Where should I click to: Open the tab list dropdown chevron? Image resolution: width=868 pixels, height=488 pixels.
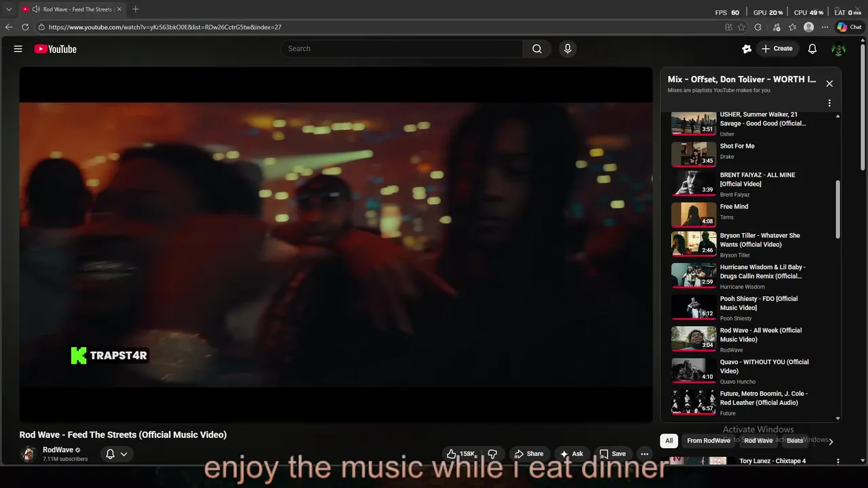pyautogui.click(x=9, y=9)
